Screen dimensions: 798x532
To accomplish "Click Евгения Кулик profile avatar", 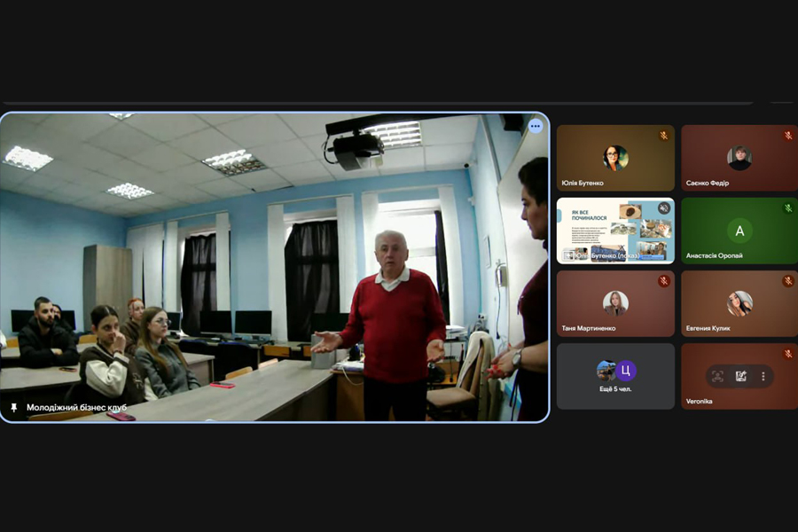I will coord(739,303).
